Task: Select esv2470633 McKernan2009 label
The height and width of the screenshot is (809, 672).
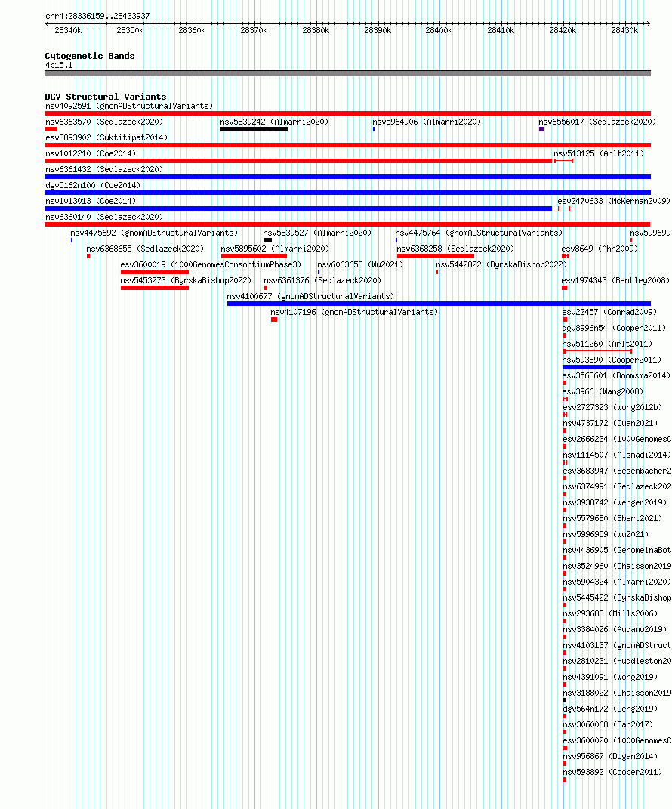Action: (614, 201)
